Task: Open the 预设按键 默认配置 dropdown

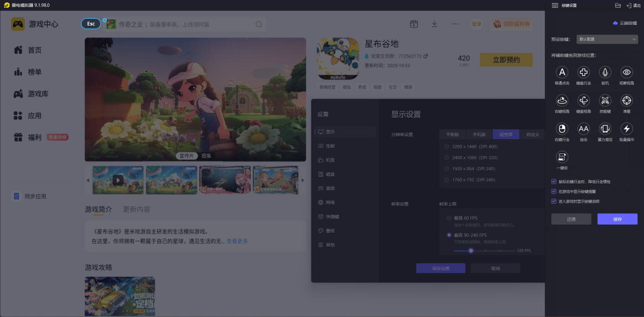Action: click(607, 39)
